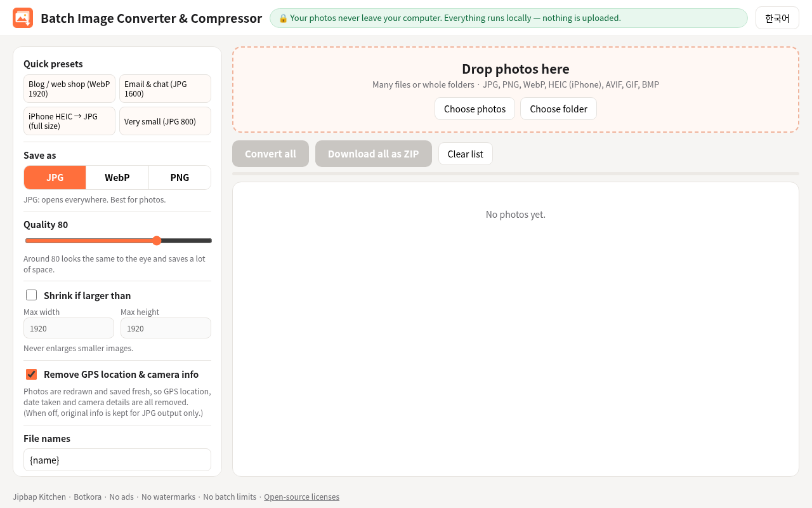The width and height of the screenshot is (812, 508).
Task: Open the Open-source licenses link
Action: tap(301, 497)
